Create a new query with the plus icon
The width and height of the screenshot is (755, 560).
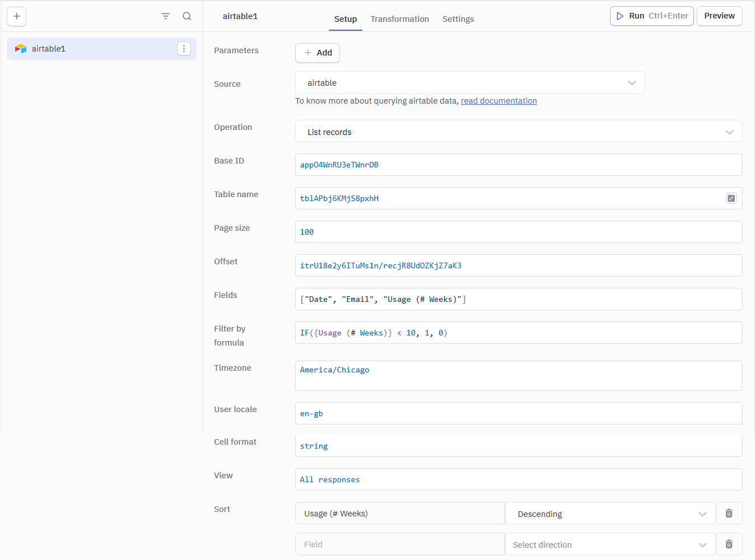(16, 16)
